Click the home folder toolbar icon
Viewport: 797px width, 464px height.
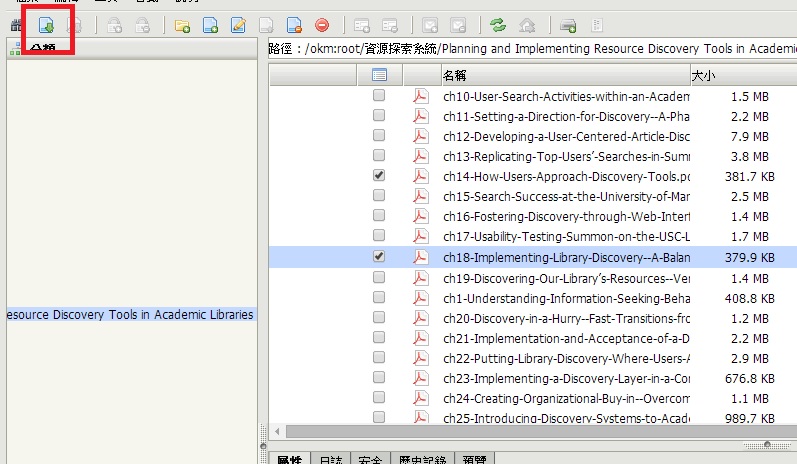click(x=527, y=25)
